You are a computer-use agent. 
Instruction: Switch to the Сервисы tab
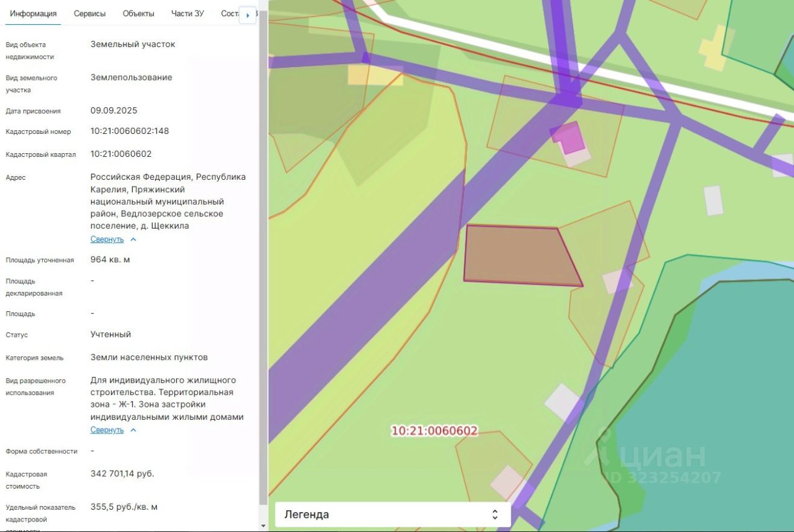point(90,14)
